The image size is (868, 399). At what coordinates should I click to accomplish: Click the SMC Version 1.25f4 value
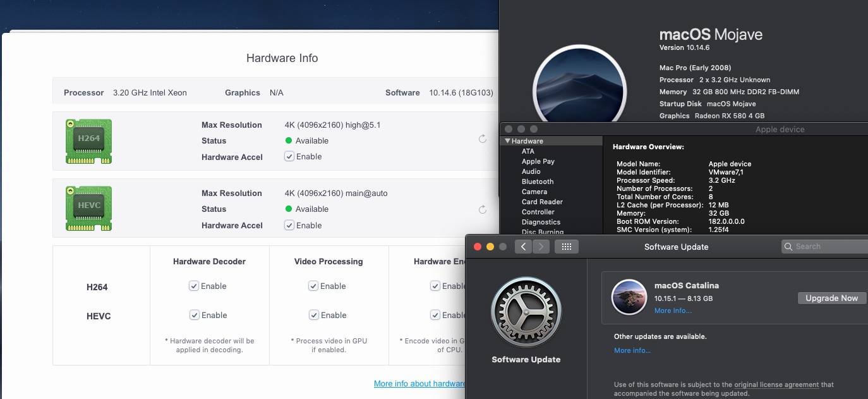(718, 230)
